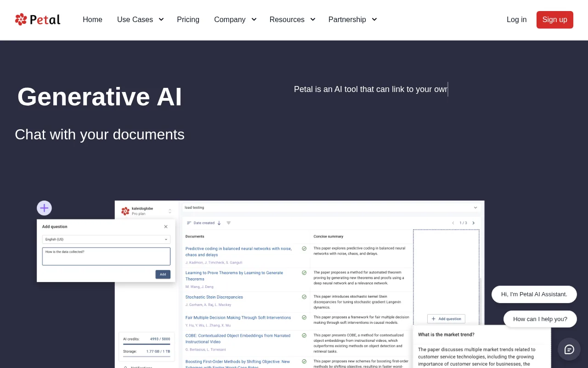The height and width of the screenshot is (368, 588).
Task: Click the green check for Stochastic Stein Discrepancies
Action: (304, 297)
